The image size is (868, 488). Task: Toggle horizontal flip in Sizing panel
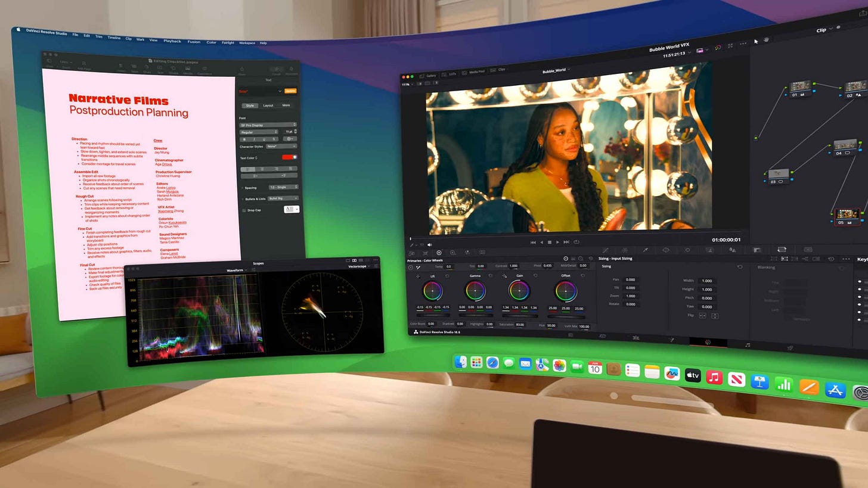pyautogui.click(x=702, y=315)
